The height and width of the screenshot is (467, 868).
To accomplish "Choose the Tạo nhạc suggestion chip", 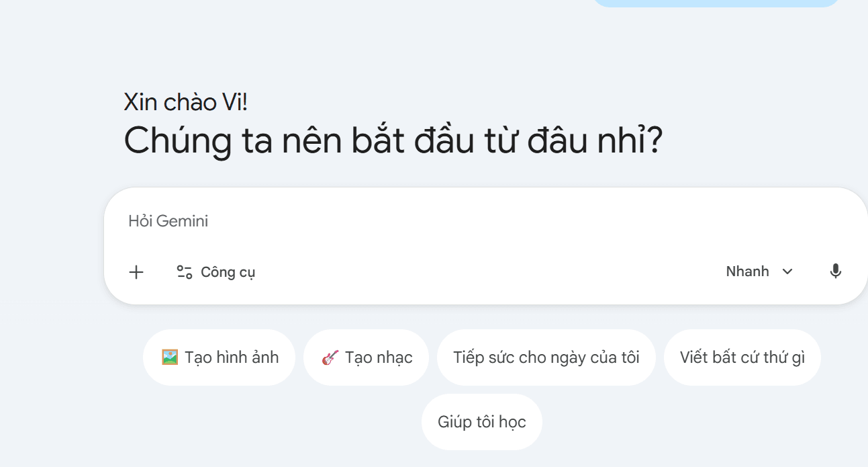I will pos(366,357).
